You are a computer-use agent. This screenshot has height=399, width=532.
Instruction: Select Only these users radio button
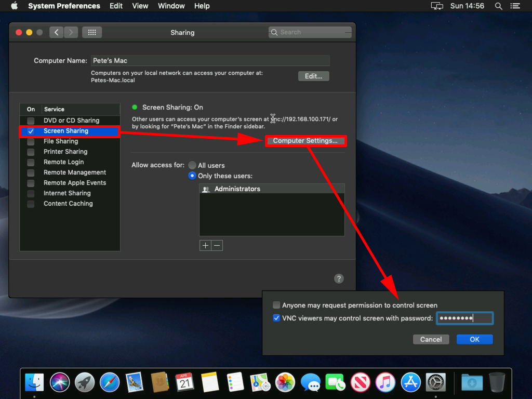point(192,176)
